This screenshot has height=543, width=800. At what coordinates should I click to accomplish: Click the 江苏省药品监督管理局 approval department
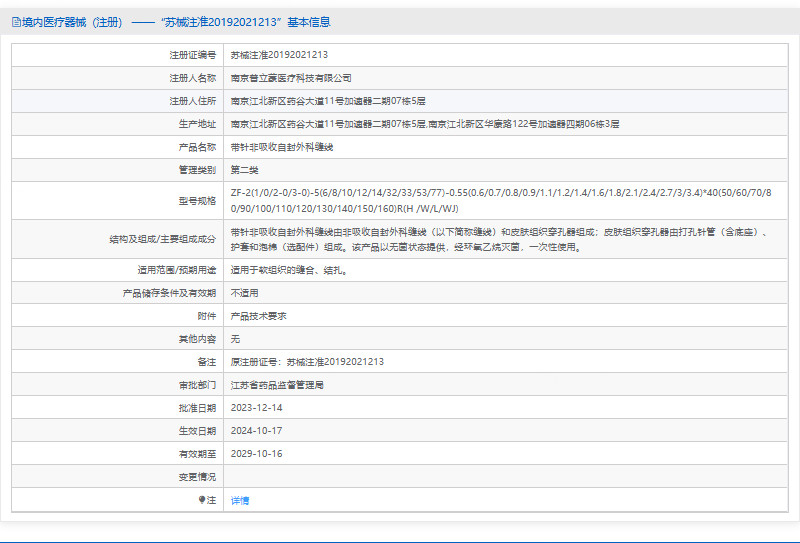pos(277,385)
